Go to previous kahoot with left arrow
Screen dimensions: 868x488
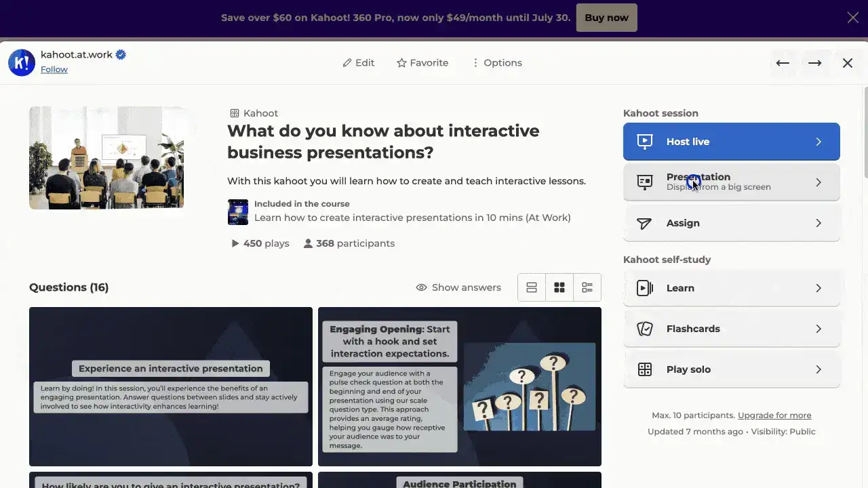click(x=783, y=63)
